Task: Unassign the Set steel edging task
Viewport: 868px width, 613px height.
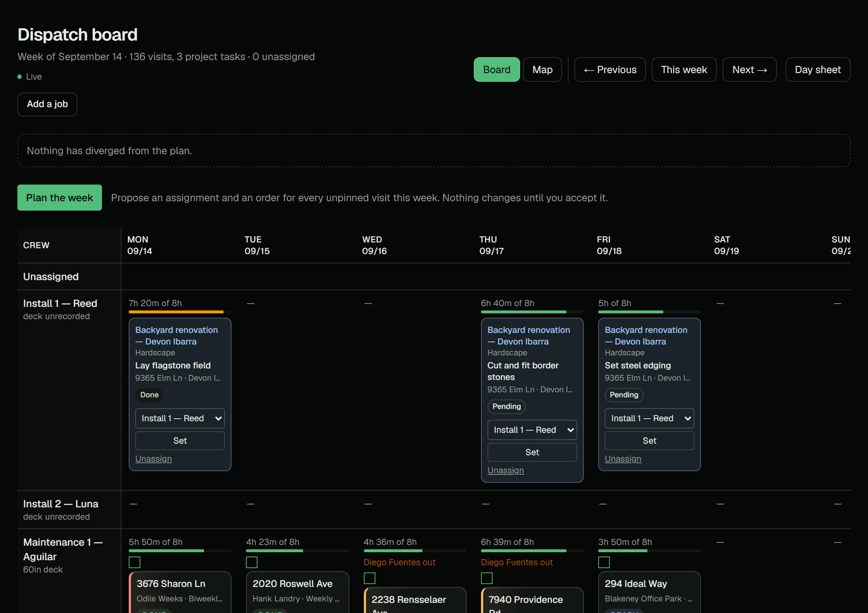Action: (623, 459)
